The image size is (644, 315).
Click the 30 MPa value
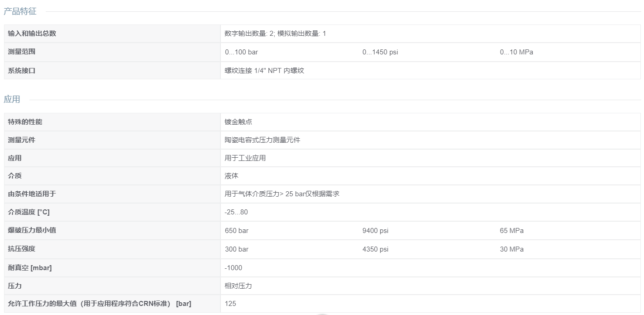(512, 249)
